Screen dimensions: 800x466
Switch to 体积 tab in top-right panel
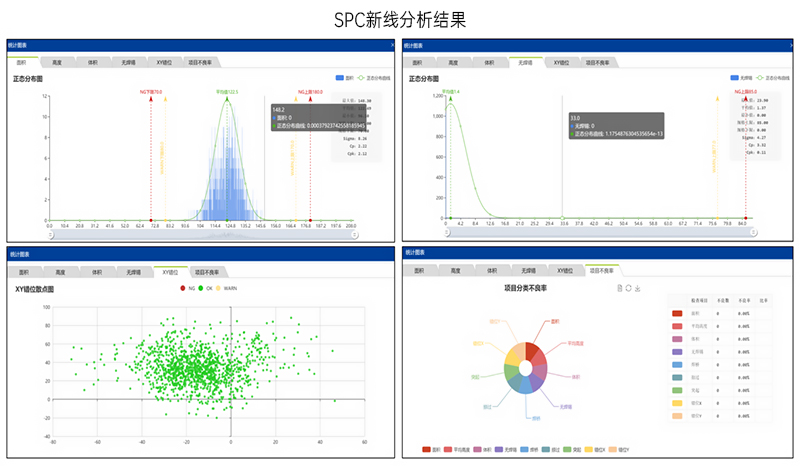(x=488, y=62)
